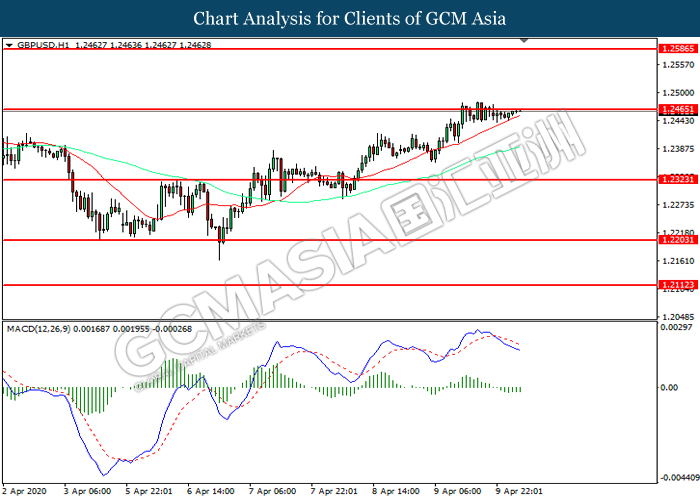Viewport: 700px width, 500px height.
Task: Click the 7 Apr 22:01 time label
Action: point(334,492)
